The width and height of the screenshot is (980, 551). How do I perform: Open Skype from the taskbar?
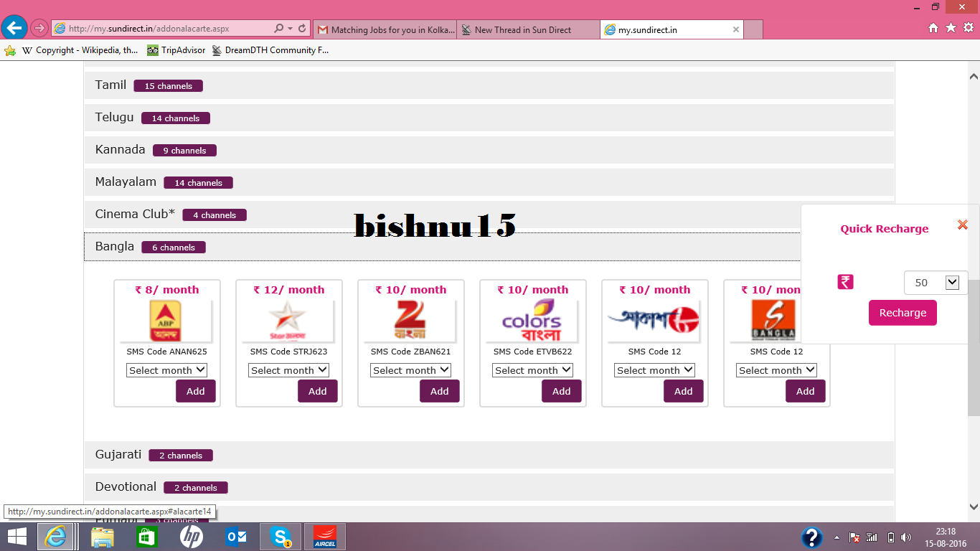tap(281, 537)
